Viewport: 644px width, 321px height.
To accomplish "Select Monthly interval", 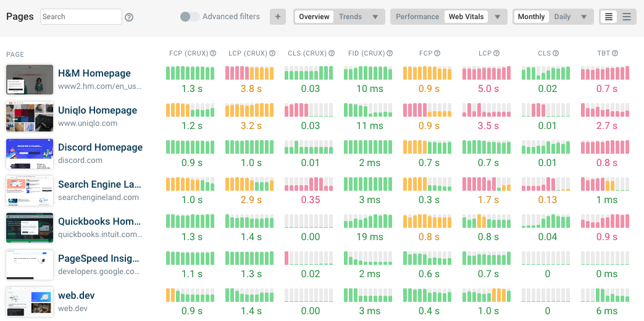I will point(532,17).
